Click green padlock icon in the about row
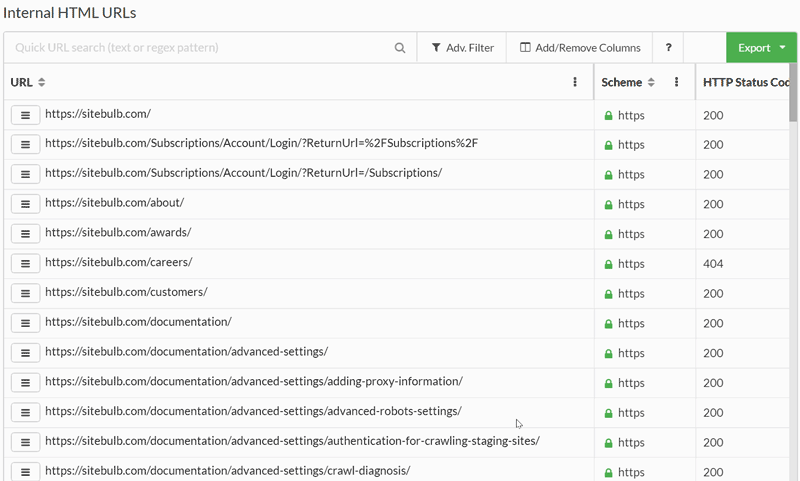The height and width of the screenshot is (481, 800). (x=608, y=205)
